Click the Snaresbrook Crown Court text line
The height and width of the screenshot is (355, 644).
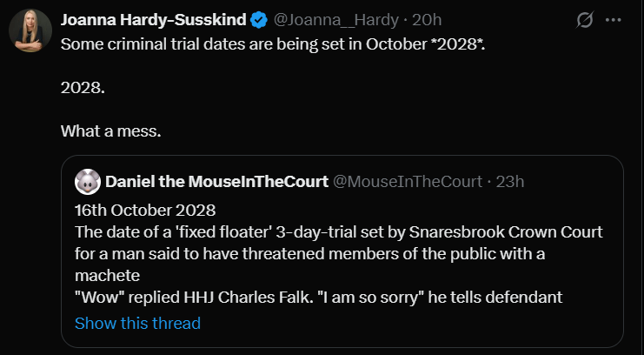pos(339,233)
